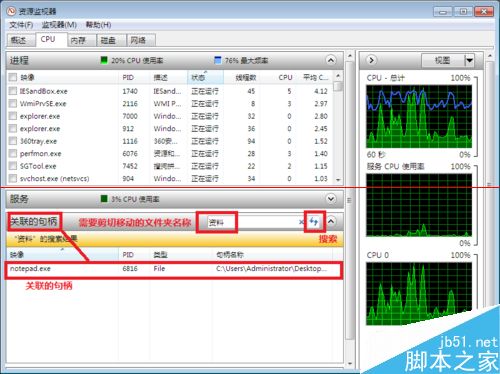This screenshot has height=374, width=500.
Task: Click green CPU indicator in 服务 header
Action: (104, 199)
